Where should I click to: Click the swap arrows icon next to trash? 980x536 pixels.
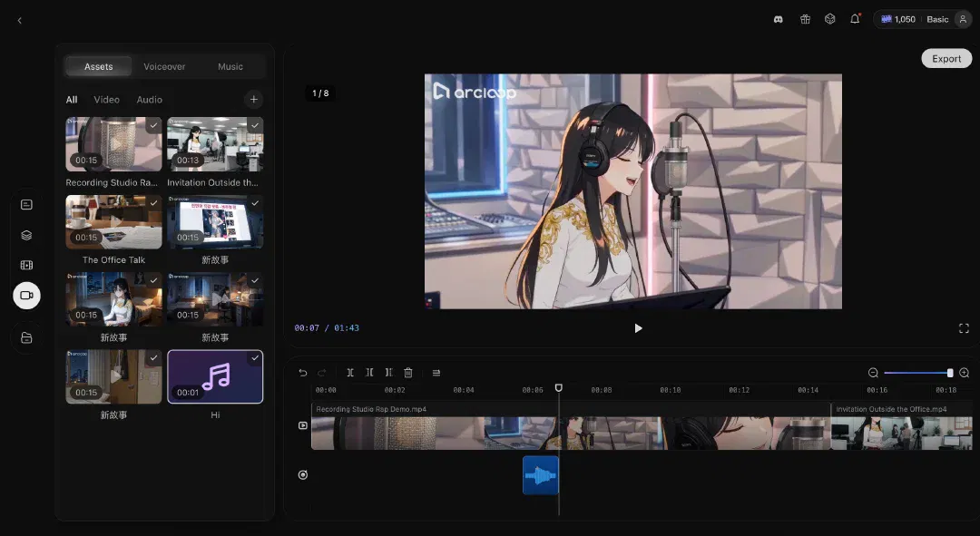436,373
